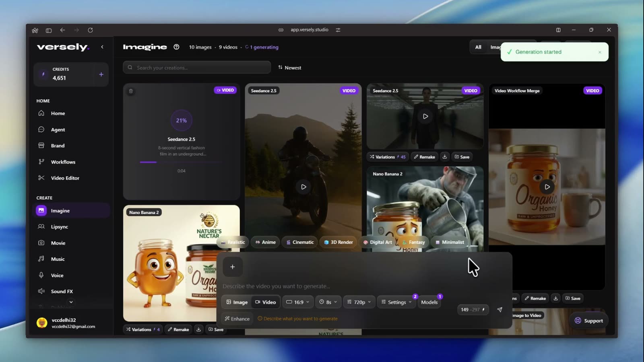
Task: Add a reference with the prompt plus button
Action: (232, 267)
